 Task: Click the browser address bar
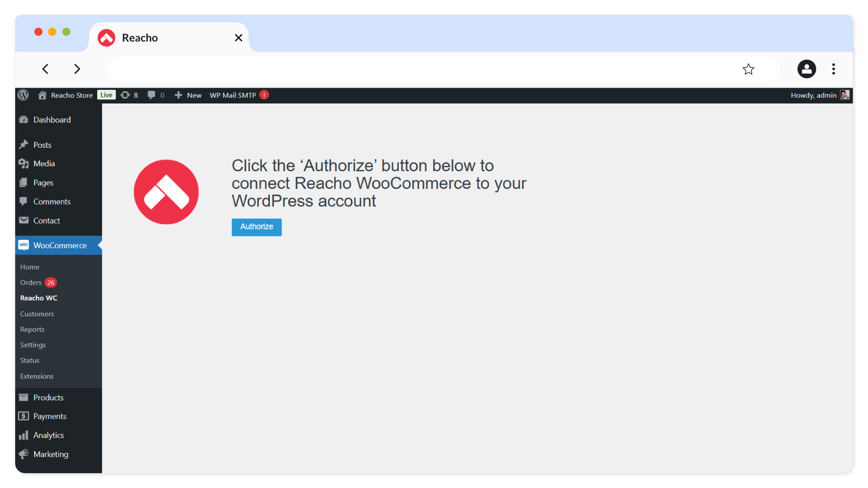coord(420,69)
